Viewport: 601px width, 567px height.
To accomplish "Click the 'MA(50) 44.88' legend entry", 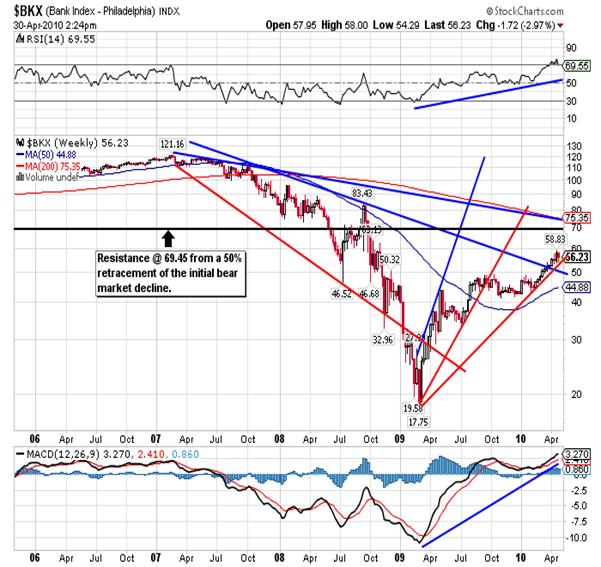I will point(51,155).
